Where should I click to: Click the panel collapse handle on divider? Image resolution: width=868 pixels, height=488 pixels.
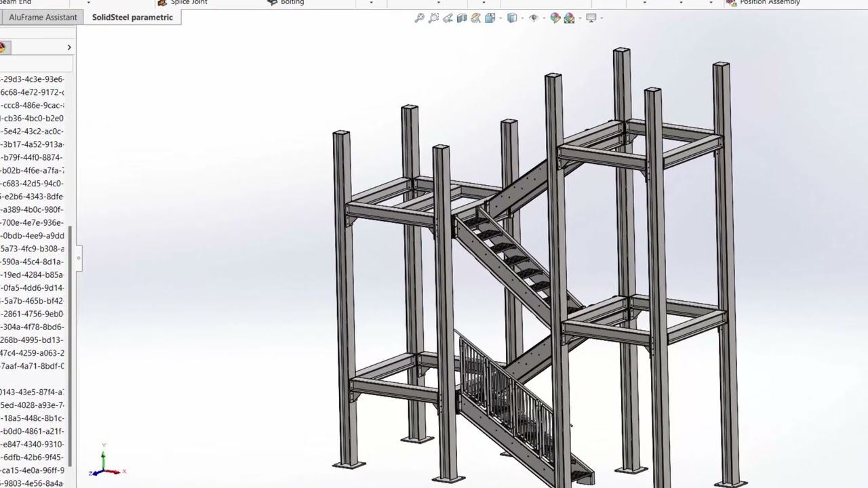(x=79, y=258)
